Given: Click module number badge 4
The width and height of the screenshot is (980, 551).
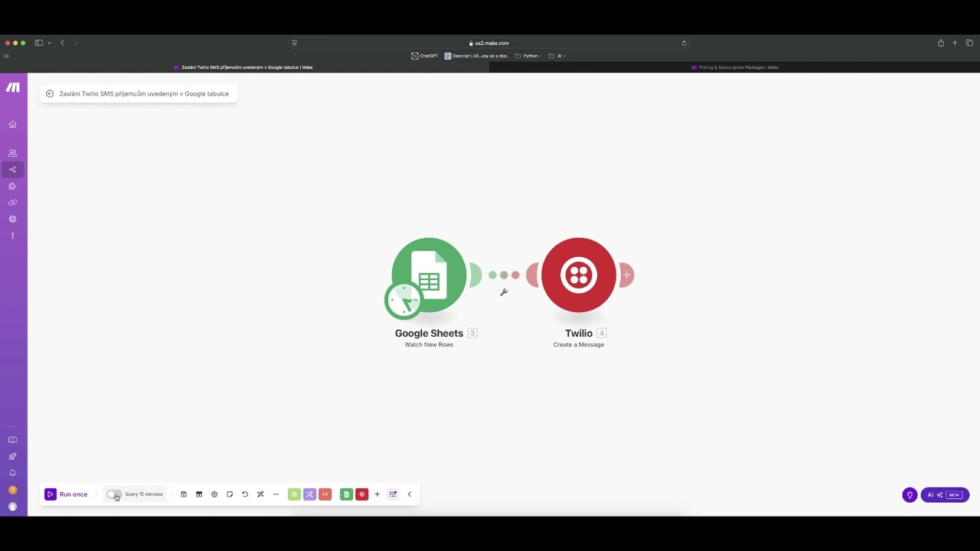Looking at the screenshot, I should 602,333.
